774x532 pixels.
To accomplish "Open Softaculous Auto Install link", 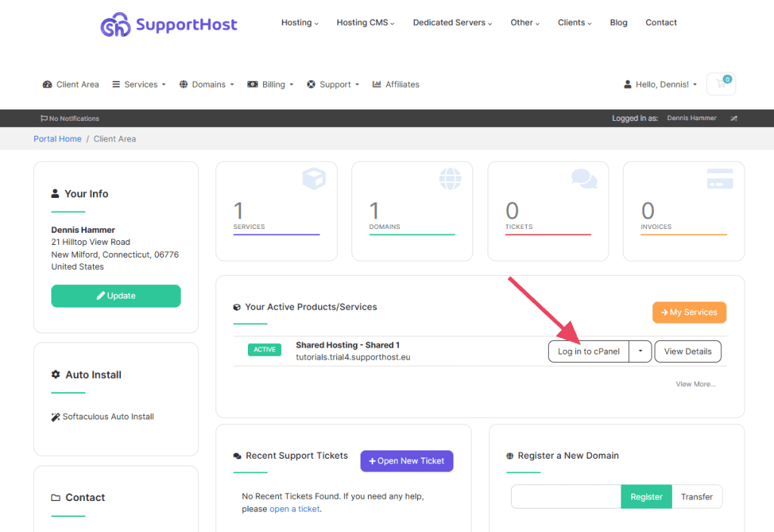I will coord(103,417).
